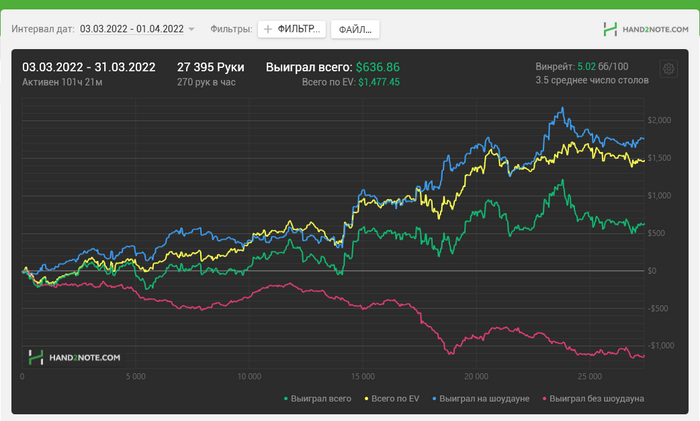
Task: Click the $0 y-axis label
Action: pyautogui.click(x=652, y=271)
